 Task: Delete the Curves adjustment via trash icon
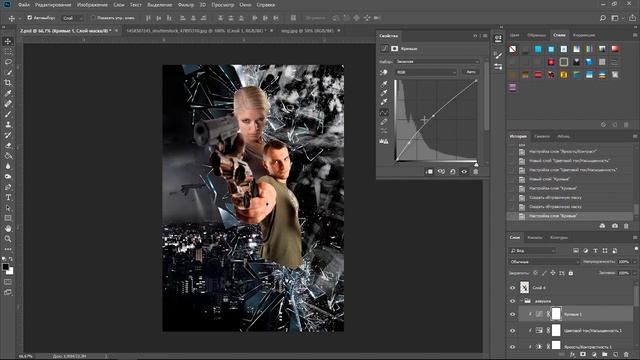[x=476, y=172]
